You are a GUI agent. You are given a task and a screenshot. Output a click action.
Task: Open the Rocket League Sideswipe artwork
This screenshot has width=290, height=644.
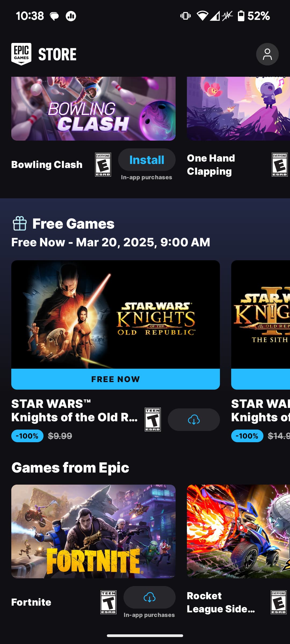(238, 531)
